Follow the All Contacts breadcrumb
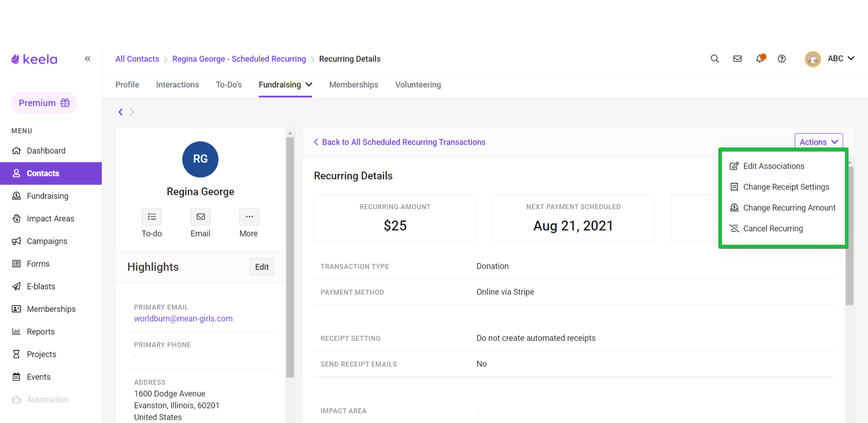868x423 pixels. (137, 59)
